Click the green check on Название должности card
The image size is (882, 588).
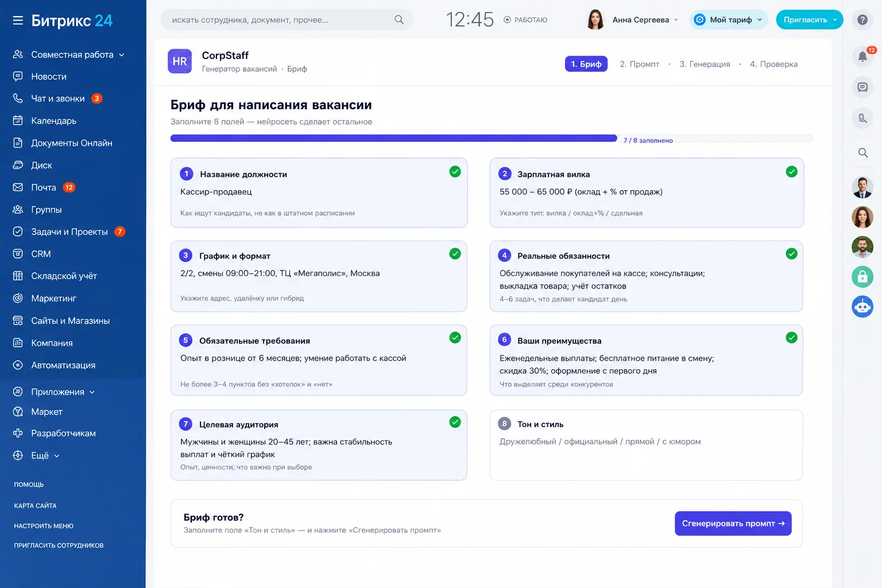[455, 172]
